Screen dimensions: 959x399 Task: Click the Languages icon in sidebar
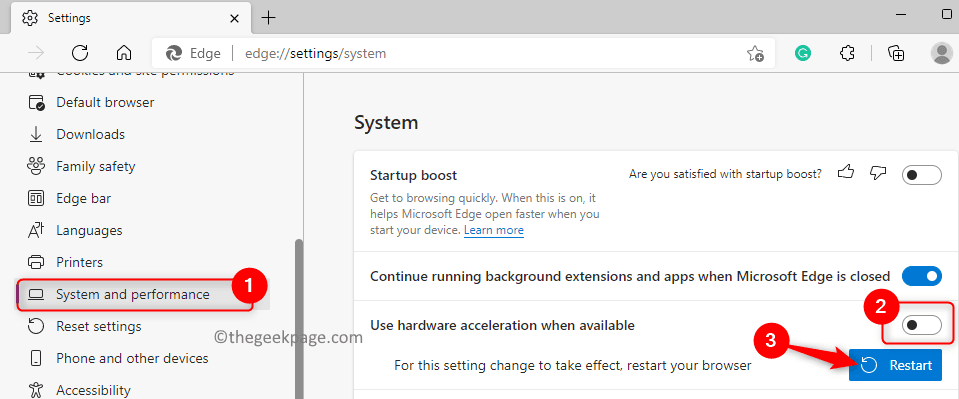pos(37,230)
